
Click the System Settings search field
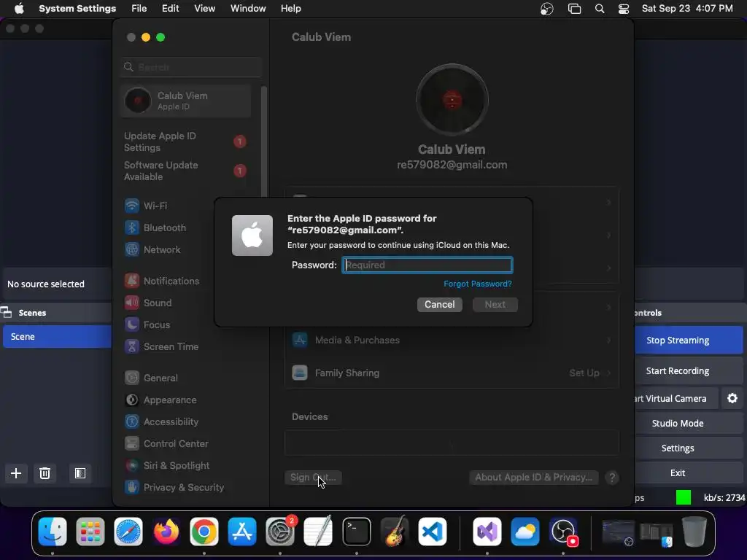click(x=191, y=67)
